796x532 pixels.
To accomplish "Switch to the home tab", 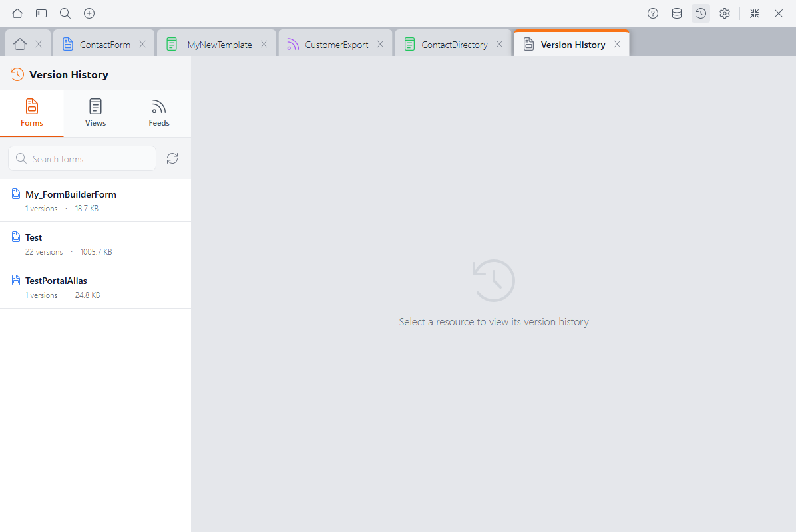I will tap(20, 44).
